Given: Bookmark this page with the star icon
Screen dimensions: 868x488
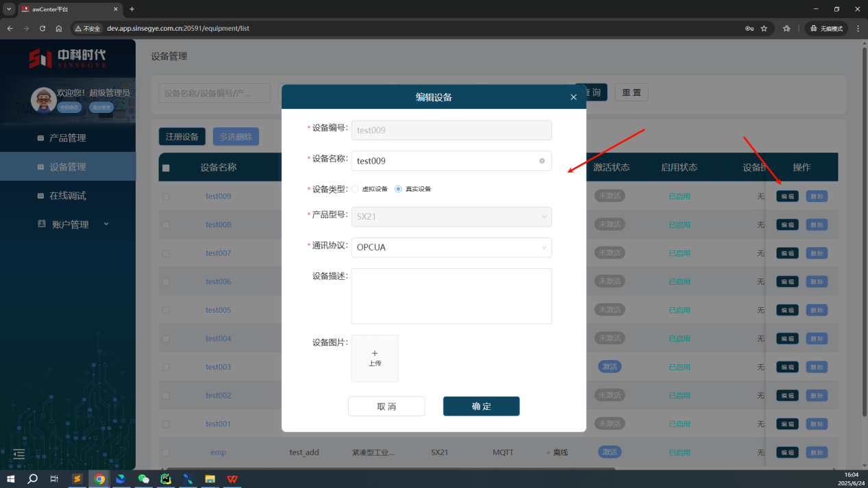Looking at the screenshot, I should (764, 29).
